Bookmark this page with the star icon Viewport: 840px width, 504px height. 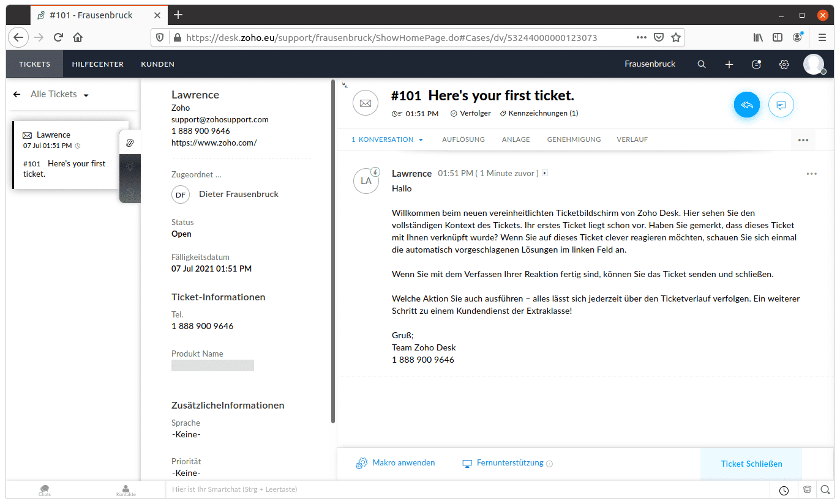676,37
